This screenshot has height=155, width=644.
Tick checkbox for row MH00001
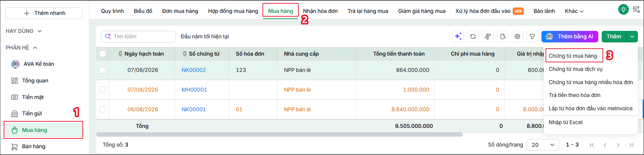(x=103, y=90)
